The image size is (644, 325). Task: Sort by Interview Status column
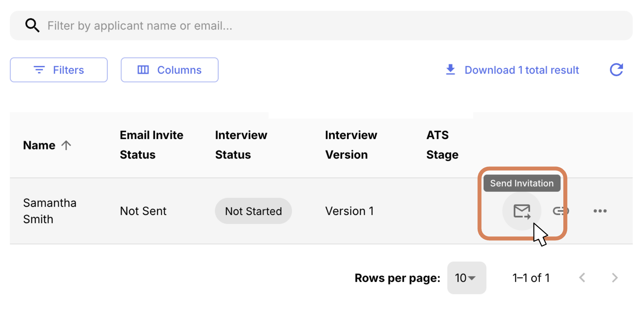[x=241, y=145]
